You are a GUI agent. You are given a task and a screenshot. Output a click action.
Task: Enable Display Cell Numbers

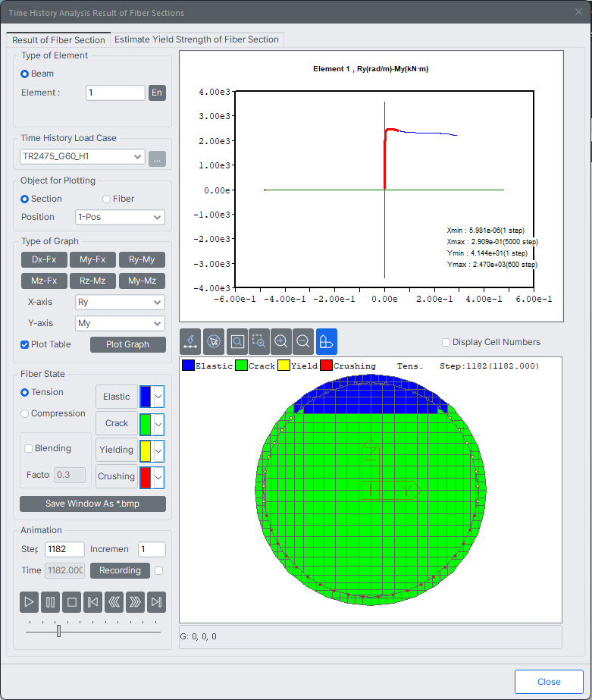click(x=446, y=342)
